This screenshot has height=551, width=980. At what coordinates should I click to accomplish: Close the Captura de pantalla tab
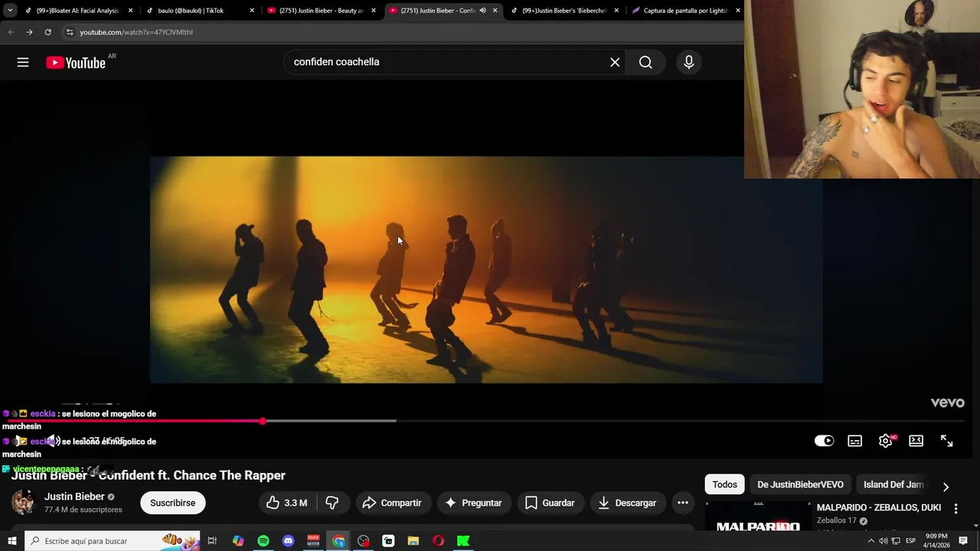point(737,11)
